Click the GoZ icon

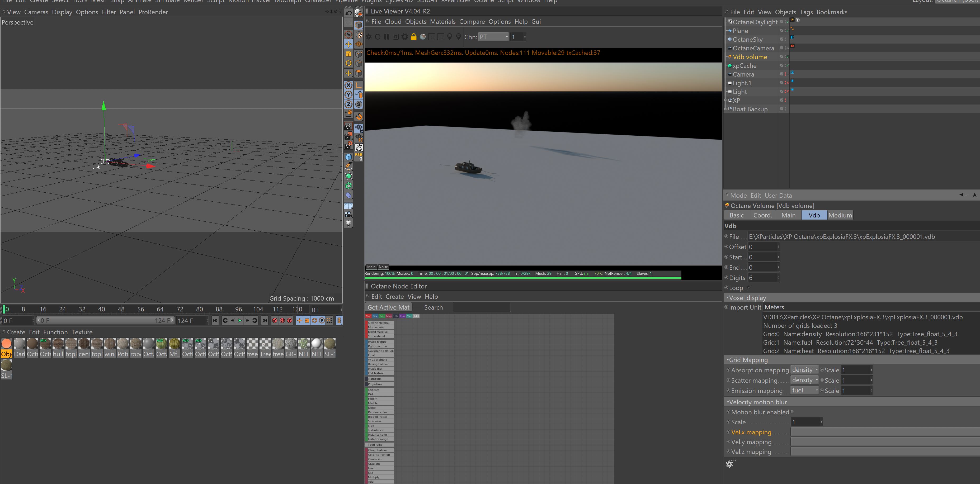click(x=359, y=147)
